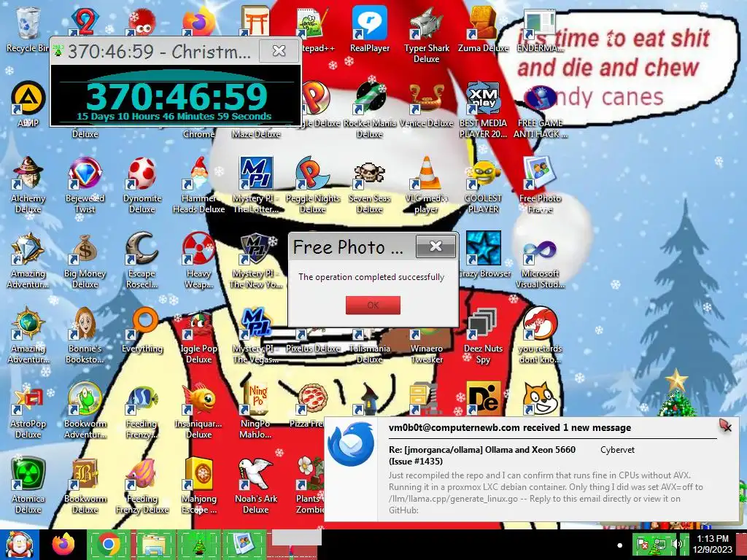
Task: Launch AIMP desktop icon
Action: 28,104
